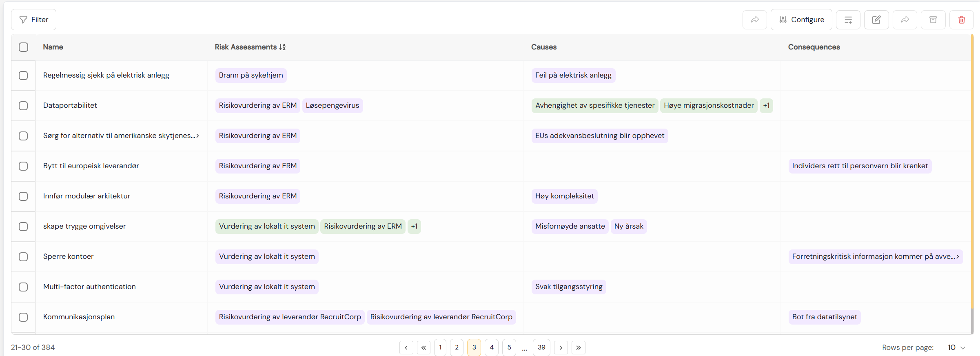Click the share arrow left of Configure

pyautogui.click(x=754, y=20)
